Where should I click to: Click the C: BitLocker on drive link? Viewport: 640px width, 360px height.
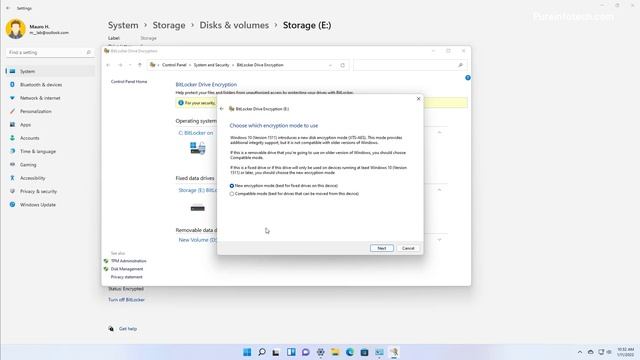click(x=196, y=133)
